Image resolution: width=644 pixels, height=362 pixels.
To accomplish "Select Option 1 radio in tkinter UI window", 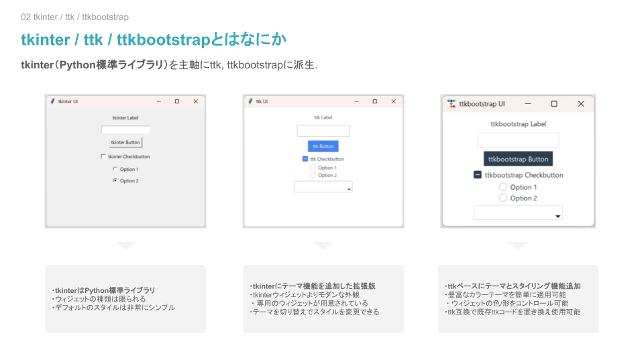I will coord(115,169).
